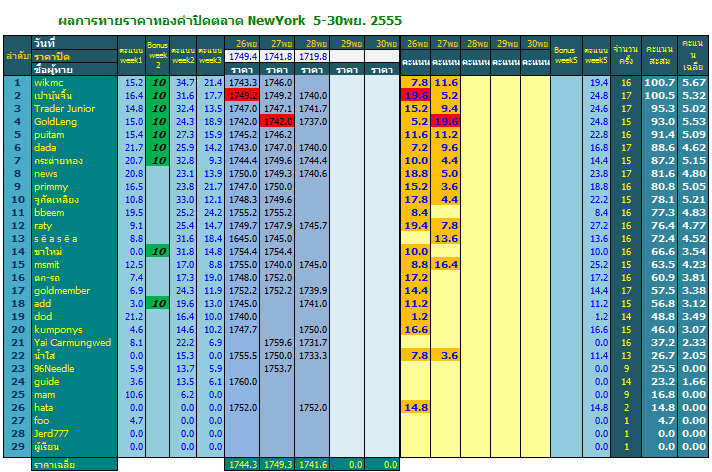Select the closing price cell 1741.8
The height and width of the screenshot is (472, 712).
click(277, 56)
